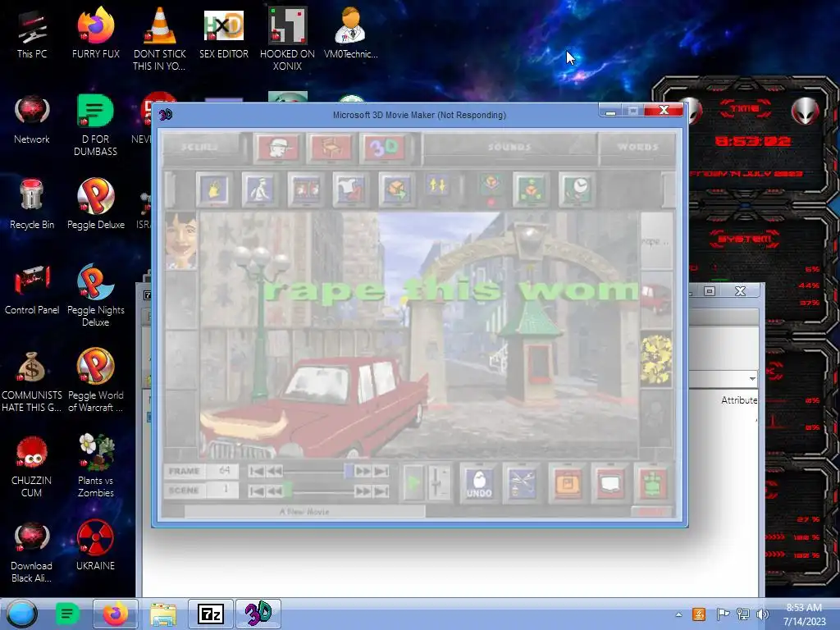
Task: Select the clock timing tool
Action: pos(577,189)
